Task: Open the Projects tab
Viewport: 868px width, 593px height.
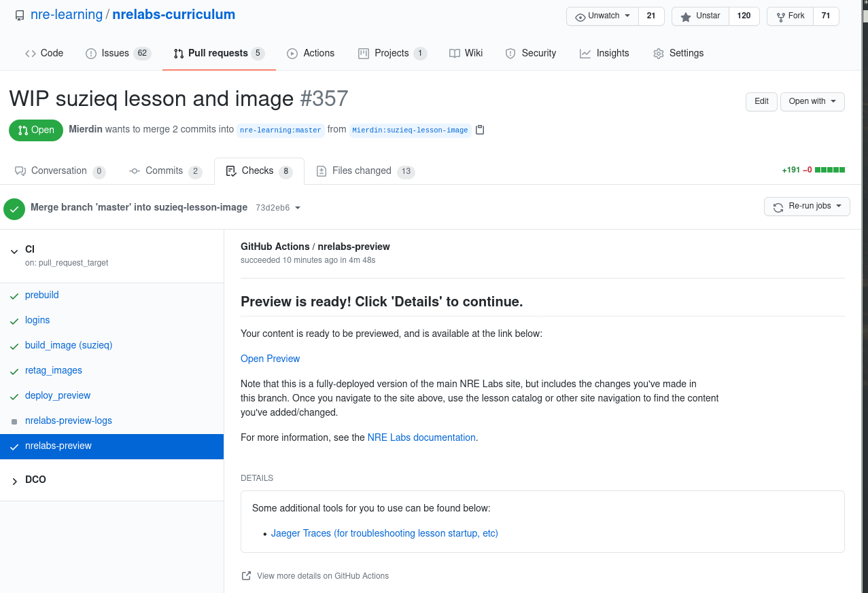Action: (392, 53)
